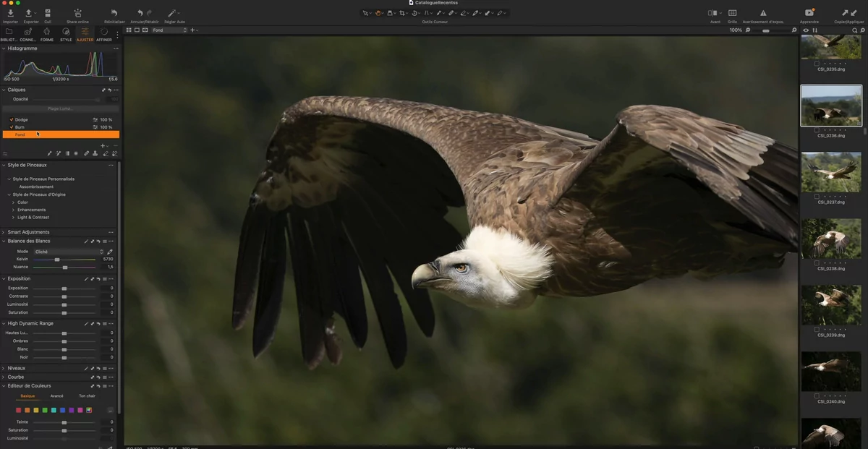Screen dimensions: 868x449
Task: Tick the checkbox under CSI_0239.dng
Action: pyautogui.click(x=817, y=329)
